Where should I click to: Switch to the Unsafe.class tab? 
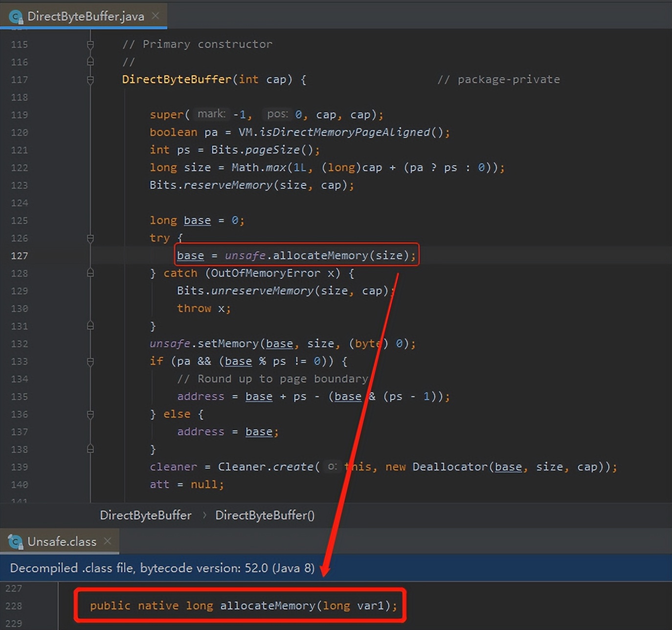click(x=62, y=542)
